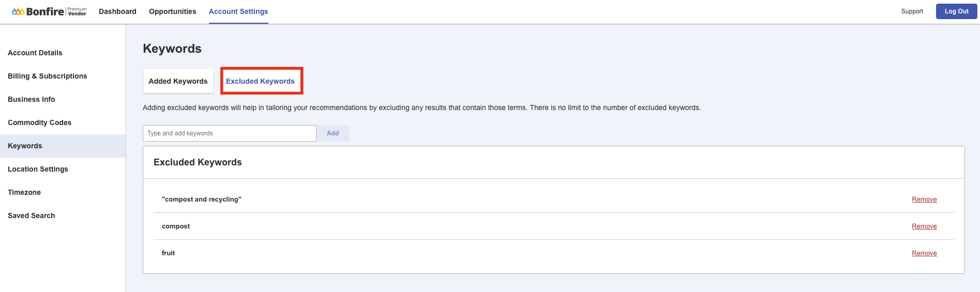
Task: Select the Account Settings tab
Action: point(238,11)
